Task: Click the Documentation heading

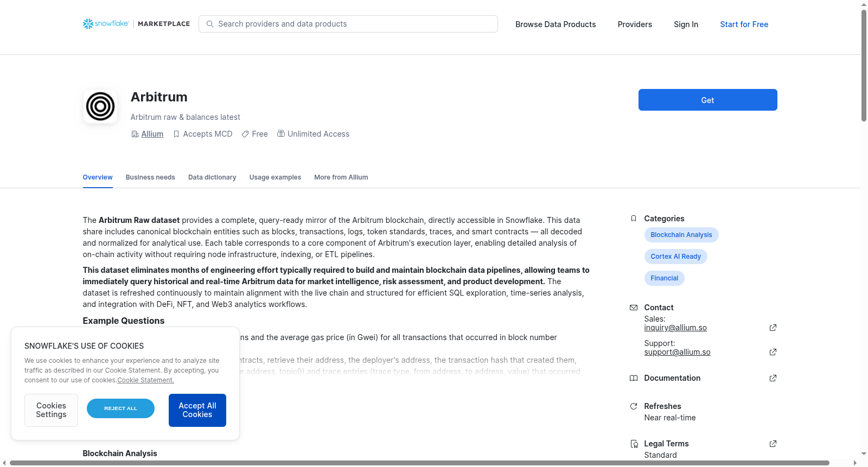Action: pos(672,378)
